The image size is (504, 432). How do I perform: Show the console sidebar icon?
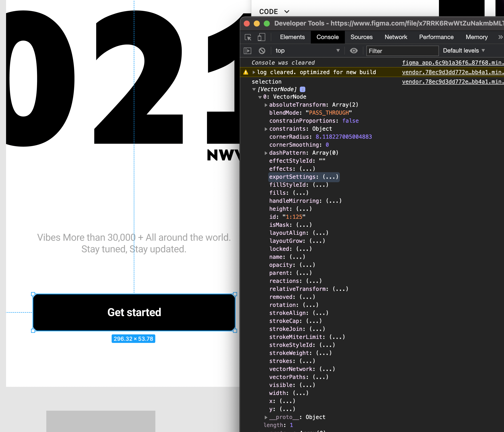click(247, 51)
